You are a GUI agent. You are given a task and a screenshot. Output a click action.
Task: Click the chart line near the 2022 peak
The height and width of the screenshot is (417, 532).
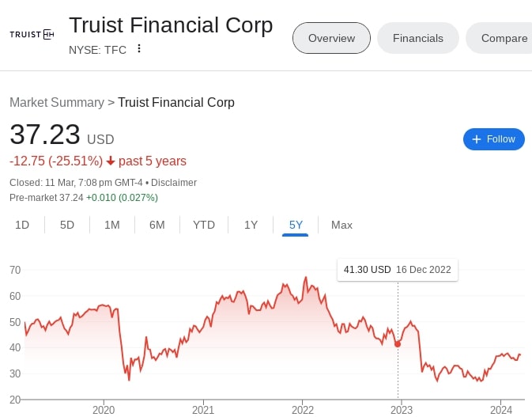click(305, 279)
